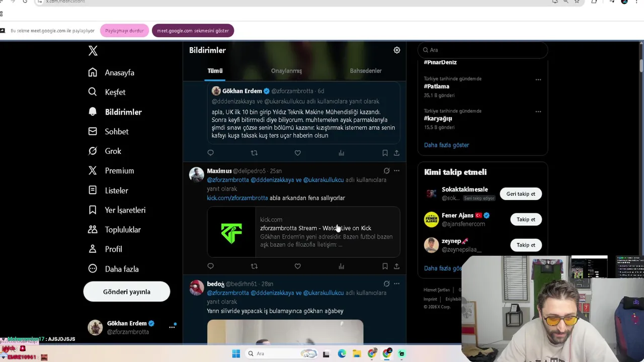This screenshot has width=644, height=362.
Task: Follow zeynep with Takip et
Action: pos(526,245)
